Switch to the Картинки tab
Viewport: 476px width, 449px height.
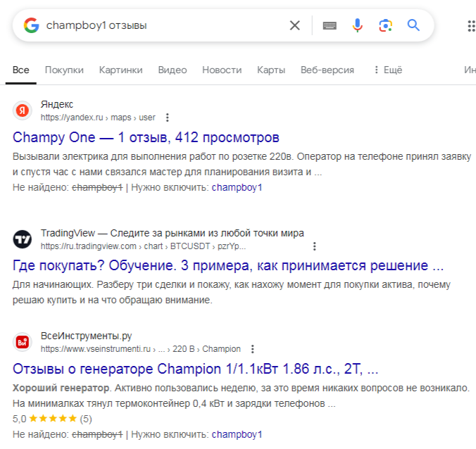click(x=120, y=70)
